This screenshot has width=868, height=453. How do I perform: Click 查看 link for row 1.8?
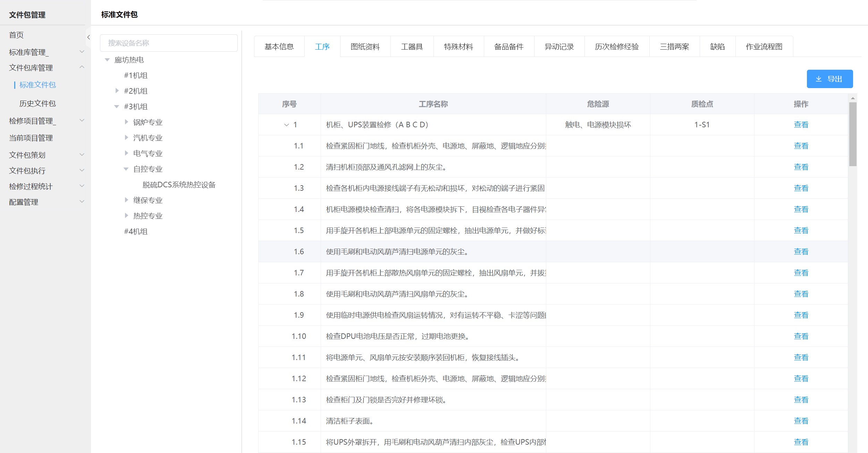point(801,294)
